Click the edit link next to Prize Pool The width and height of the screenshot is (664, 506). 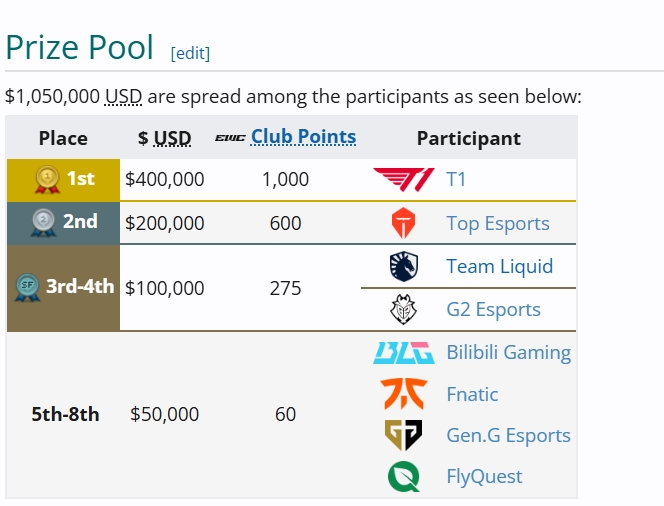coord(190,53)
